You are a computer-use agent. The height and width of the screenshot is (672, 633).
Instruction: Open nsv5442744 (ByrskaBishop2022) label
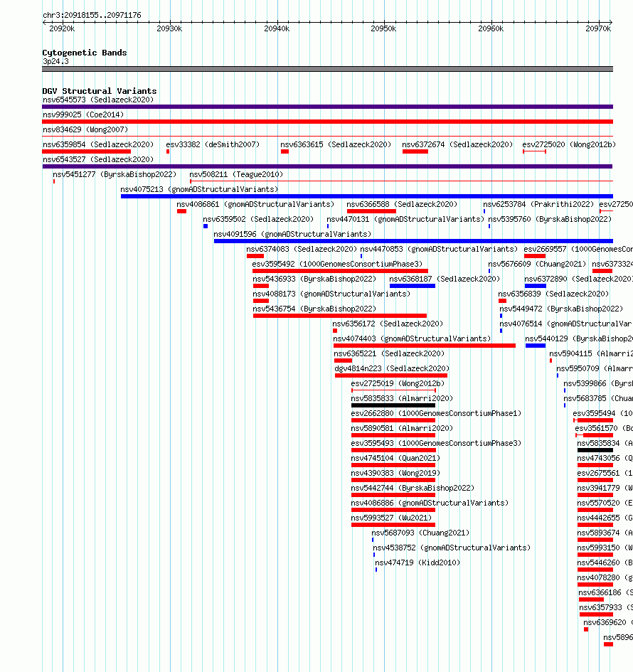[413, 488]
